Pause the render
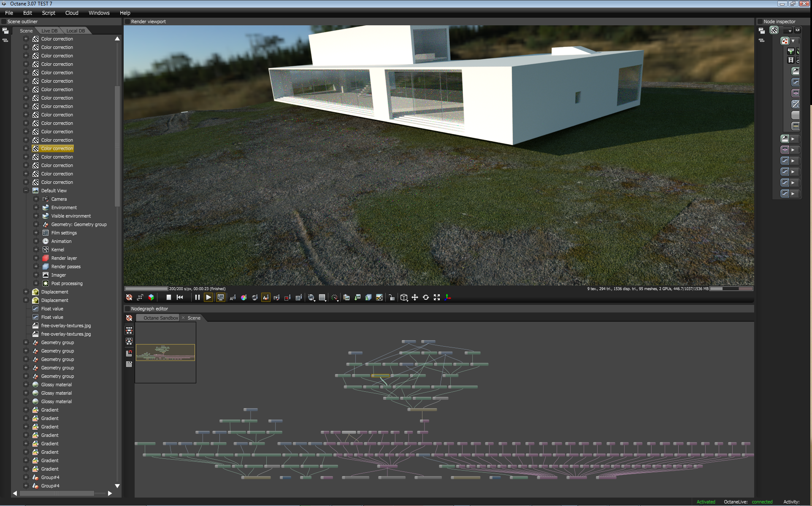812x506 pixels. pos(197,297)
